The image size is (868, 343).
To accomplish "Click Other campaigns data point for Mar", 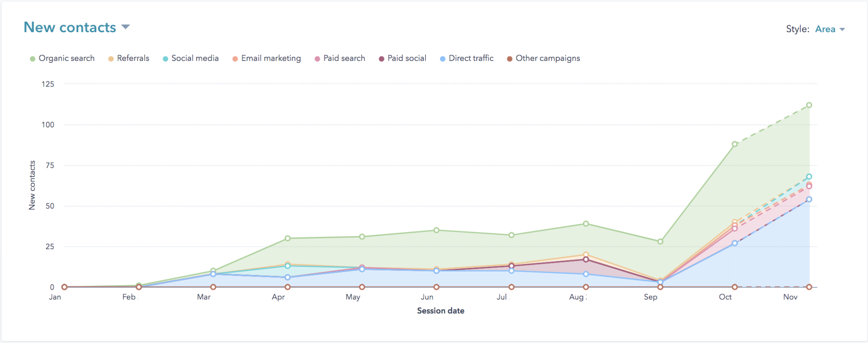I will 213,287.
